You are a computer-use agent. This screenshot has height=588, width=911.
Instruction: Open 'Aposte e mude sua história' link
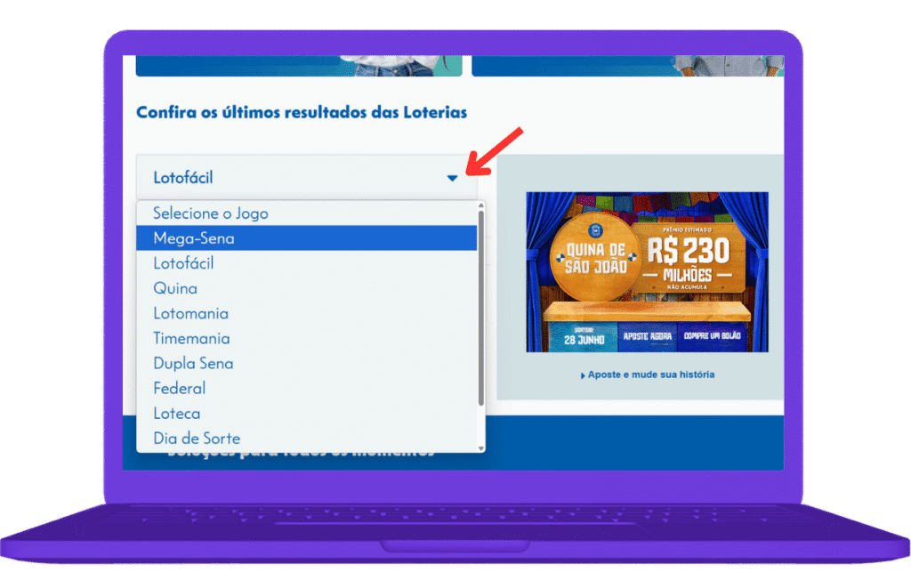650,375
